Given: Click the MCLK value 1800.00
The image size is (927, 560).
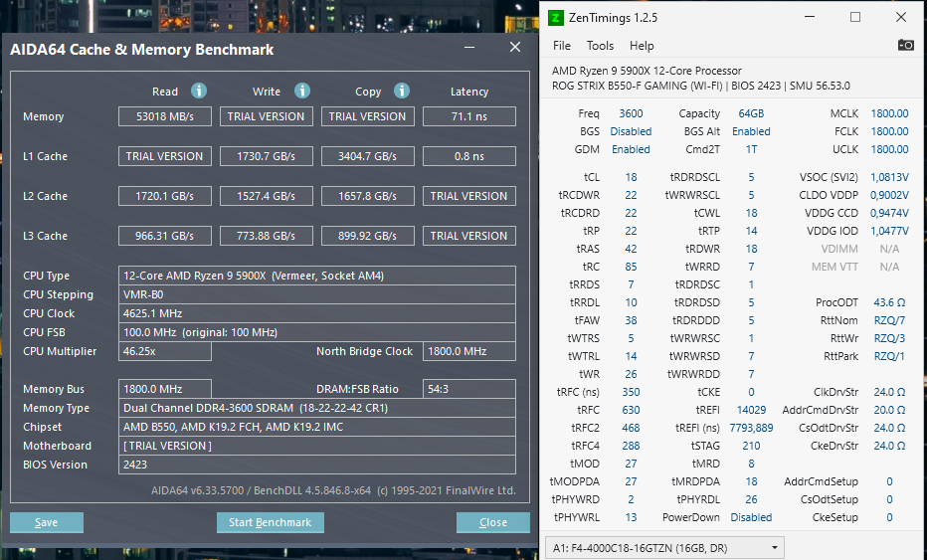Looking at the screenshot, I should tap(889, 113).
